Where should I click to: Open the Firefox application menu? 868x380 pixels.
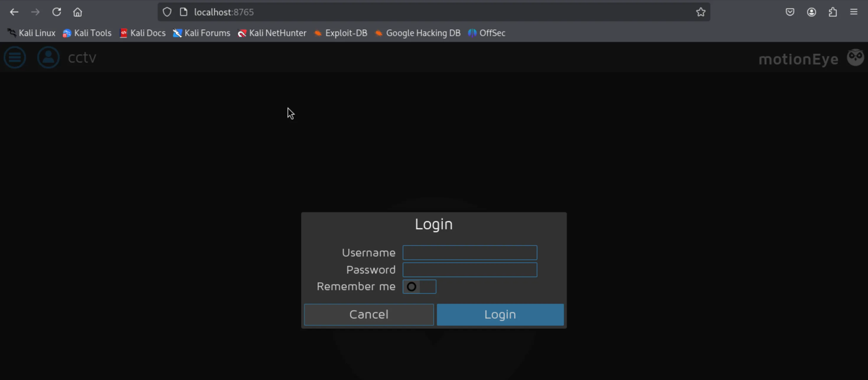coord(854,12)
